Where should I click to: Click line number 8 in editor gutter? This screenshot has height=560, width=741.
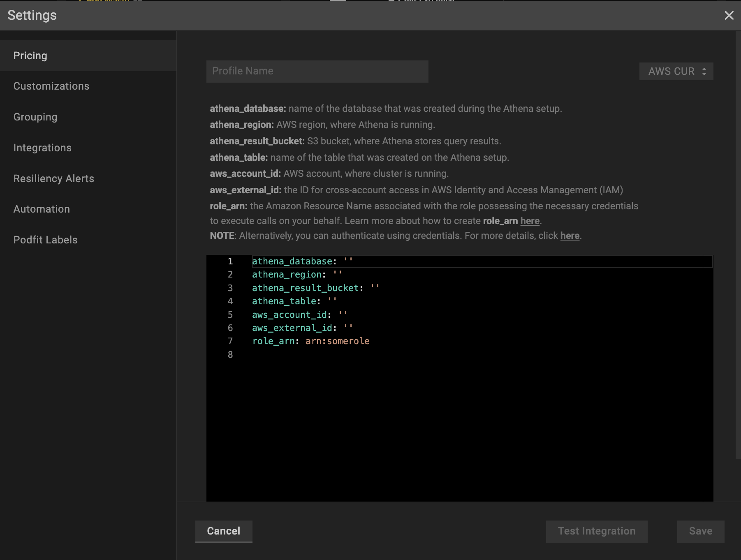pos(230,355)
